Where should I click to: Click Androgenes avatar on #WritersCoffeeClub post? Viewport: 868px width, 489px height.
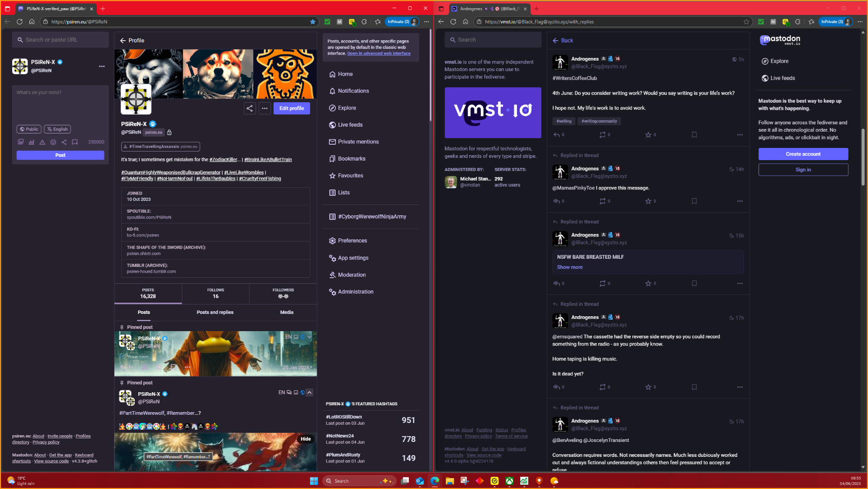560,62
